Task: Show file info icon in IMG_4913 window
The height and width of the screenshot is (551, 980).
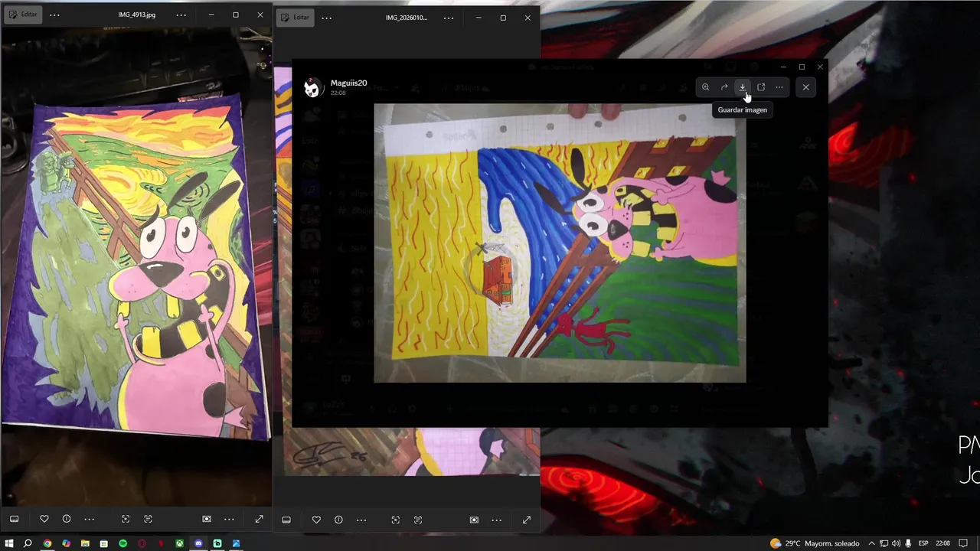Action: click(67, 519)
